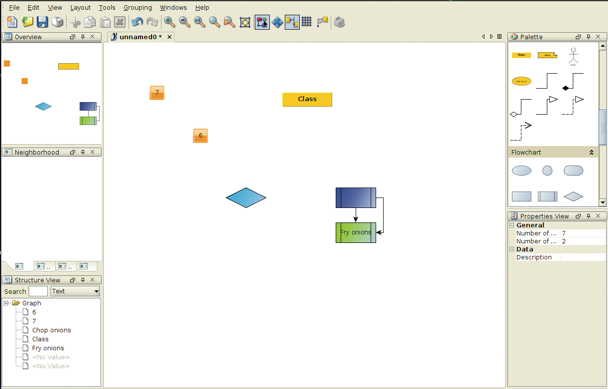The width and height of the screenshot is (608, 389).
Task: Click the Fit Content toolbar icon
Action: coord(245,22)
